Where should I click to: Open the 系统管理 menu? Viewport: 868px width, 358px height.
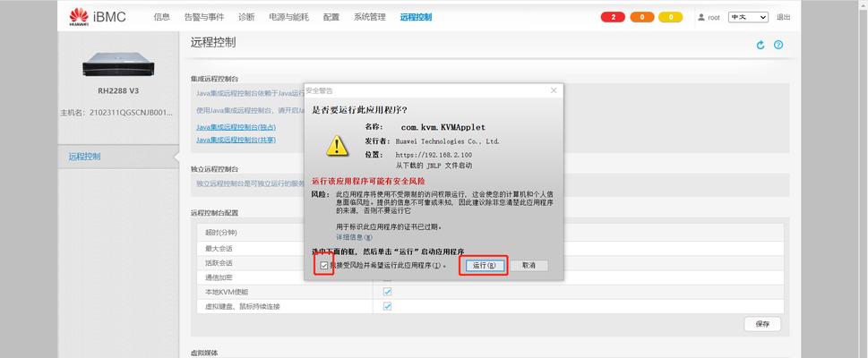click(x=370, y=17)
